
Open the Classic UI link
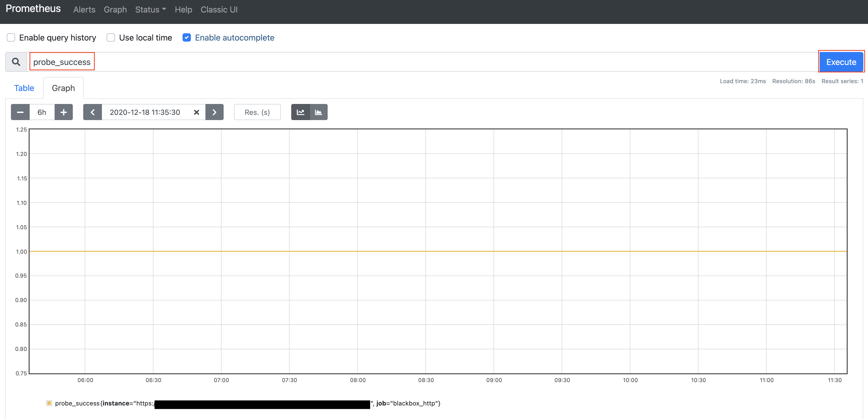pos(219,9)
